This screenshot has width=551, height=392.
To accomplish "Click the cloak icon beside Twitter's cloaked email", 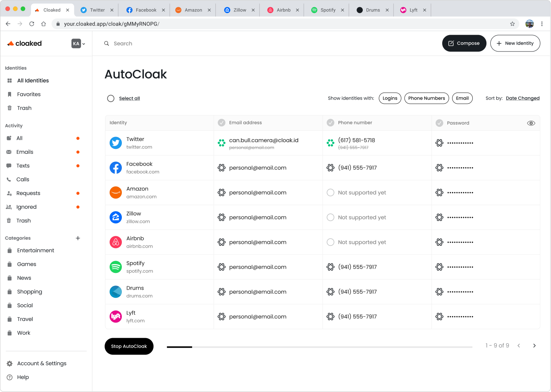I will click(x=221, y=143).
